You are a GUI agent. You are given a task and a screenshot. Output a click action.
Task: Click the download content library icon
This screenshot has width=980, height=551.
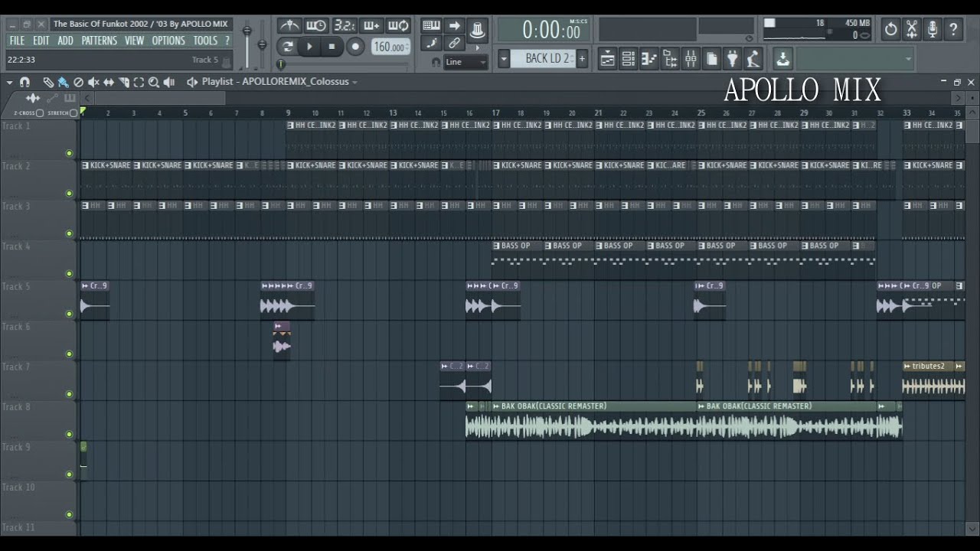click(782, 58)
